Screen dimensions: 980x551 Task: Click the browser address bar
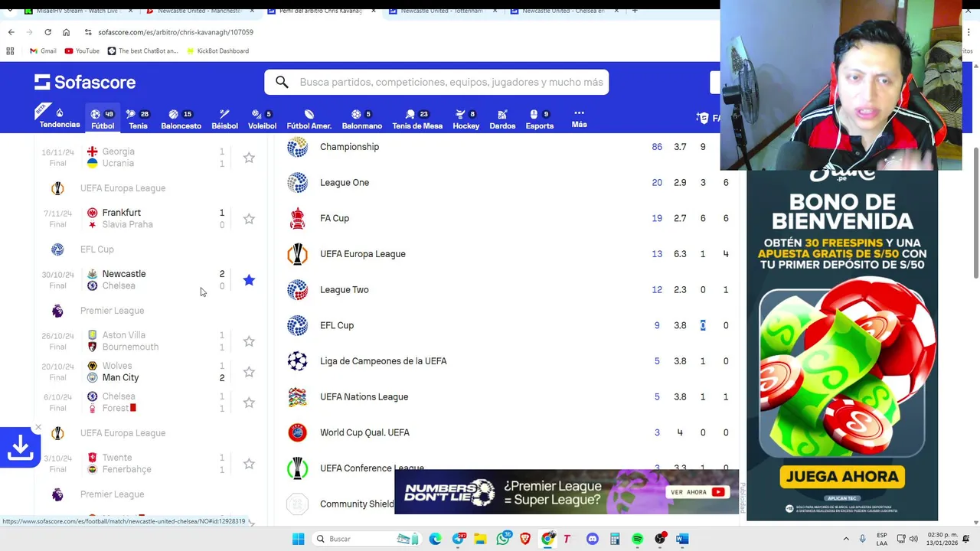point(398,32)
